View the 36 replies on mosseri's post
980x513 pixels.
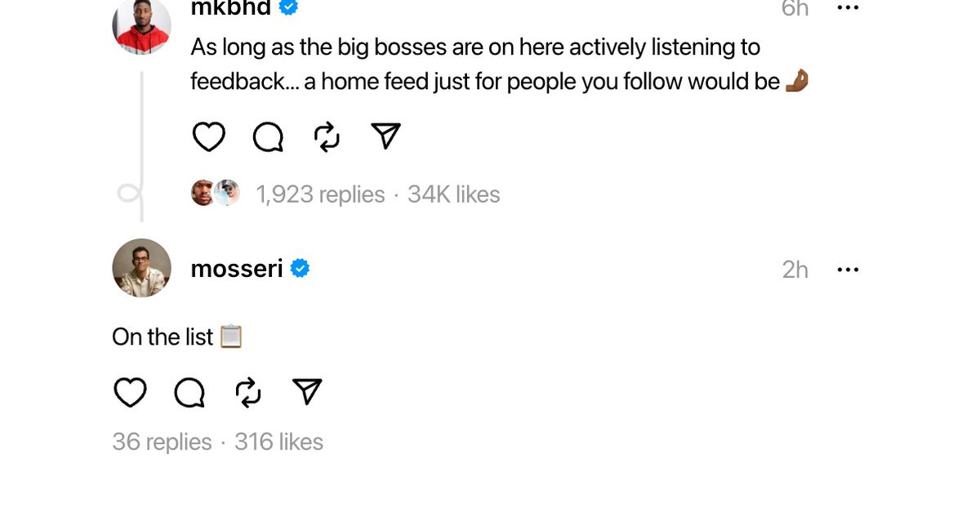point(162,442)
